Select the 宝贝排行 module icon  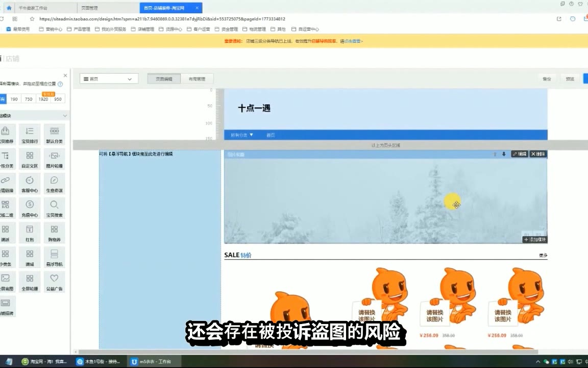(30, 131)
